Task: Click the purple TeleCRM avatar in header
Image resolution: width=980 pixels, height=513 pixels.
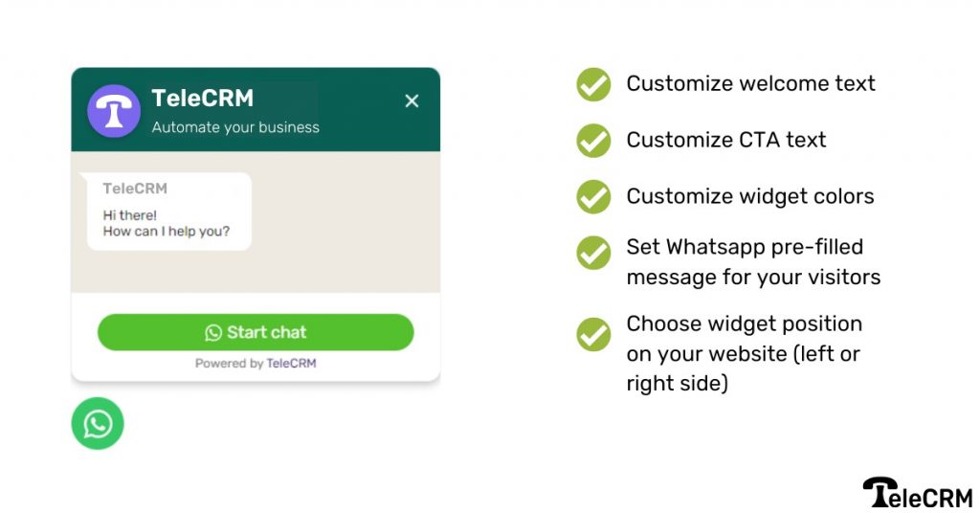Action: [x=114, y=111]
